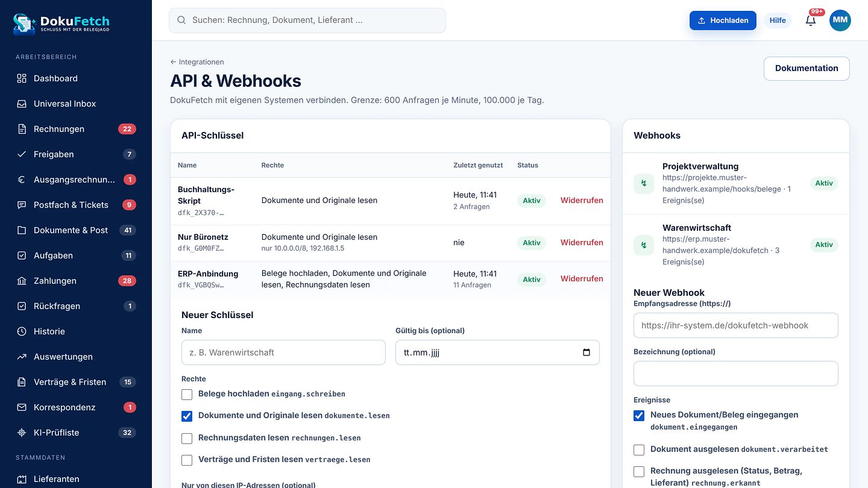Click the Hochladen upload button

(723, 20)
